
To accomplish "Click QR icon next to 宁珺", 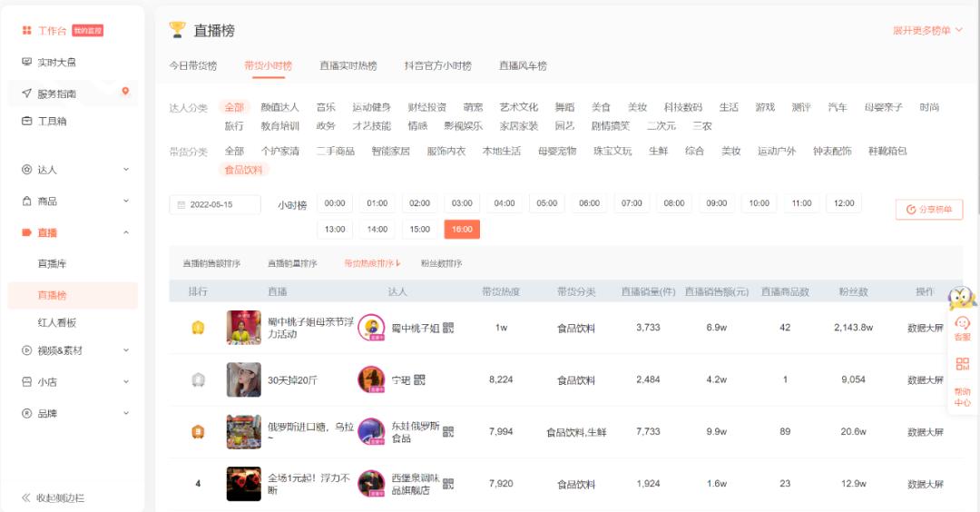I will [419, 379].
